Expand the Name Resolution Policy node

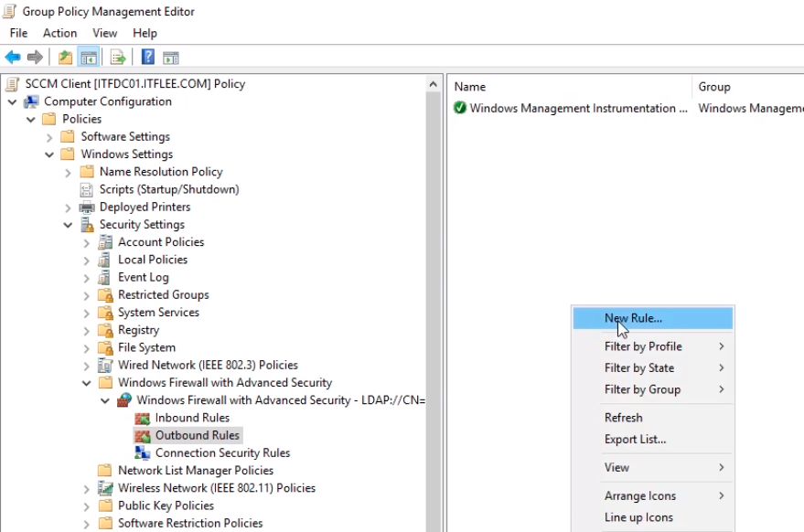[68, 173]
